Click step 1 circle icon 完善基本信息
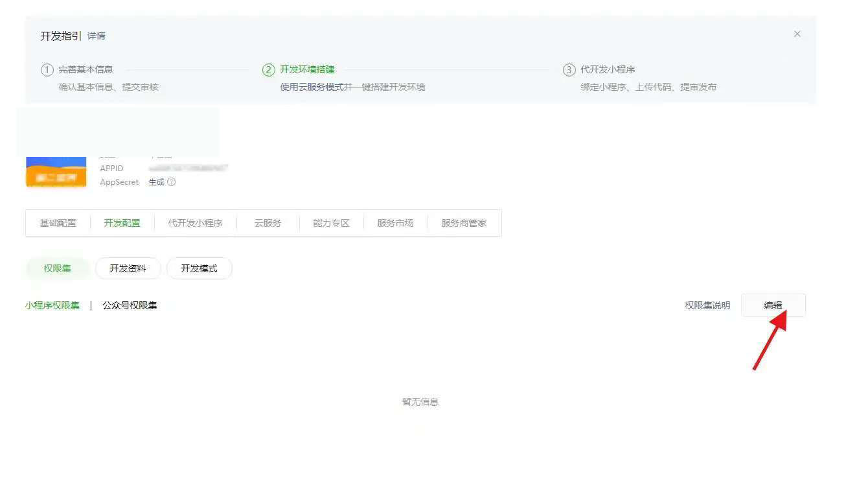Screen dimensions: 868x479 pos(47,70)
